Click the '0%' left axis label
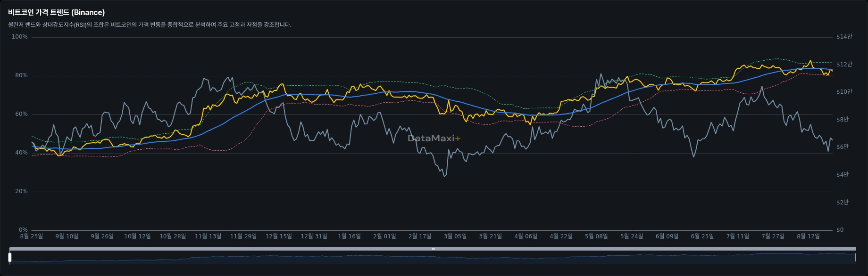This screenshot has width=868, height=276. (x=23, y=230)
